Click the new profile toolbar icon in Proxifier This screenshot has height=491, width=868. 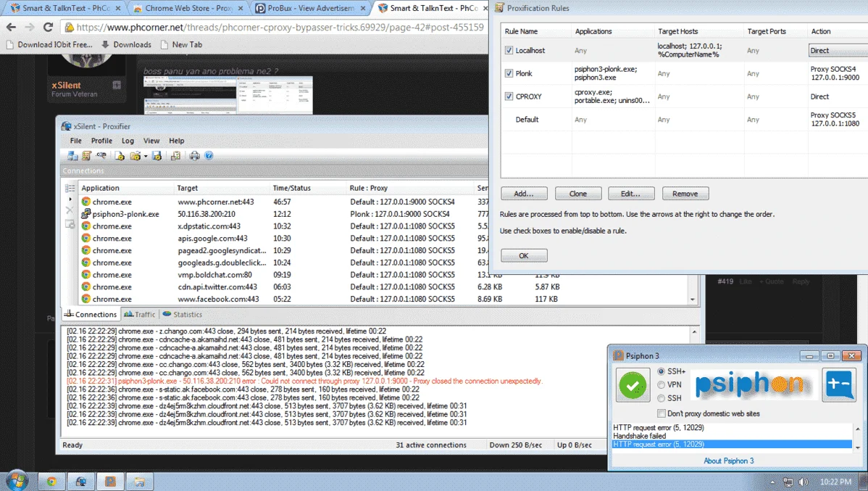pos(120,156)
